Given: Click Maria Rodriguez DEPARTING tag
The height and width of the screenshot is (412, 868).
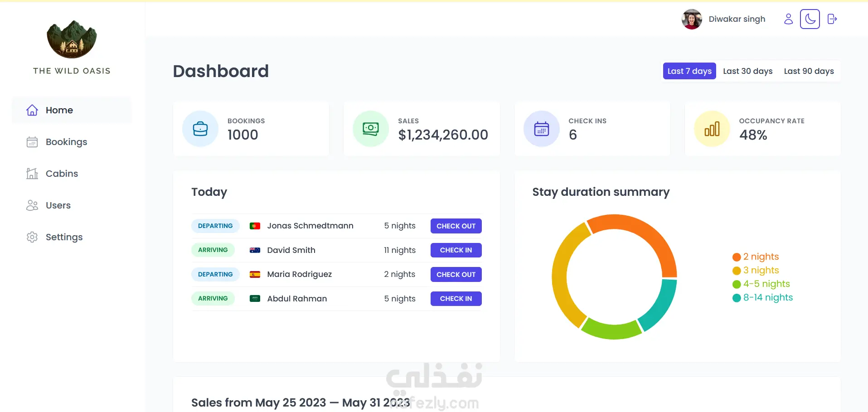Looking at the screenshot, I should [x=215, y=274].
